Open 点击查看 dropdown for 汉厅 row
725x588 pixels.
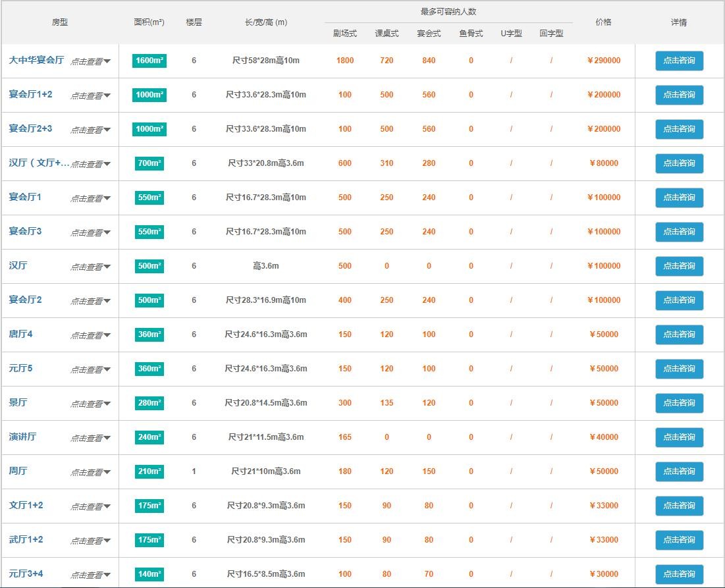pos(91,267)
